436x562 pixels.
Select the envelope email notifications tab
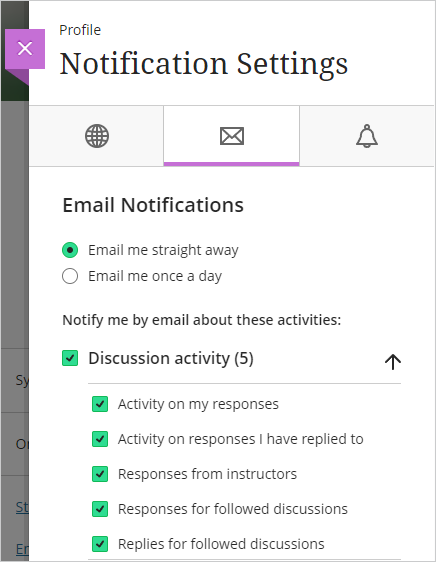[232, 136]
